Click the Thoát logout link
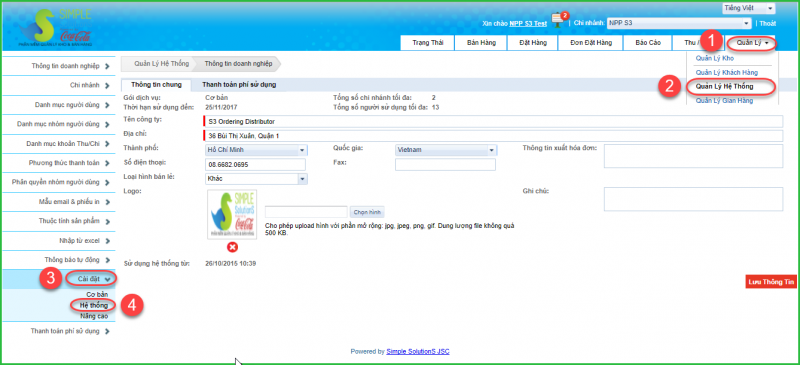 (767, 23)
